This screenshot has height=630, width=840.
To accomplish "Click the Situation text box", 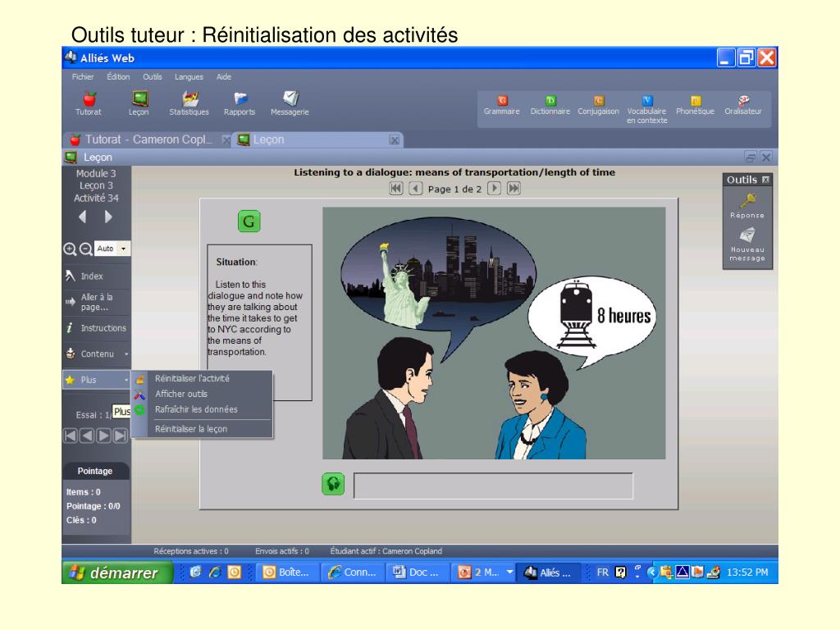I will click(x=259, y=322).
